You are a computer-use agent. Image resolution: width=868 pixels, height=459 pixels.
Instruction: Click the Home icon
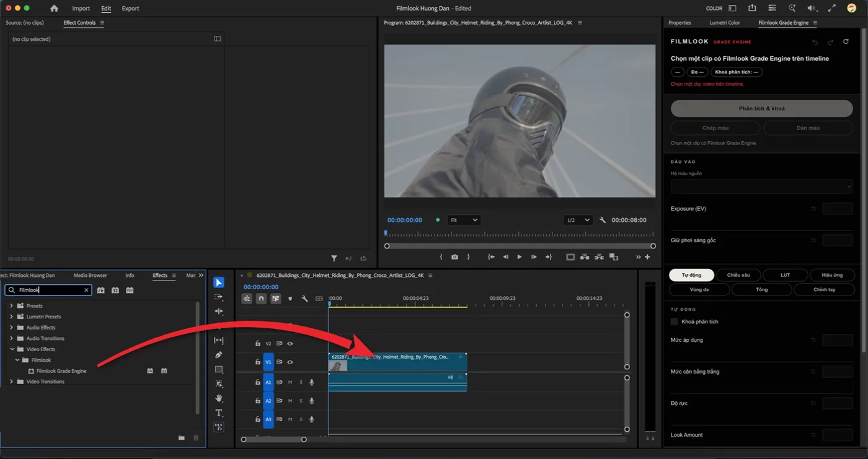tap(54, 9)
